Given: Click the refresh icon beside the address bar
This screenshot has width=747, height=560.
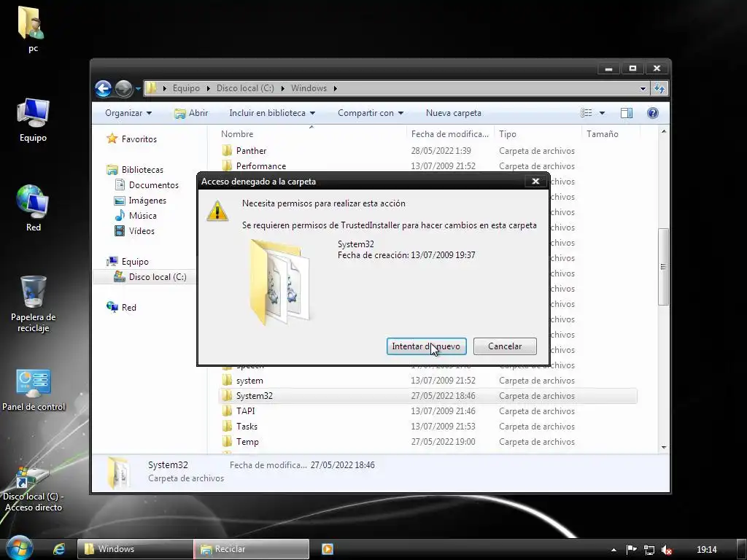Looking at the screenshot, I should coord(659,88).
